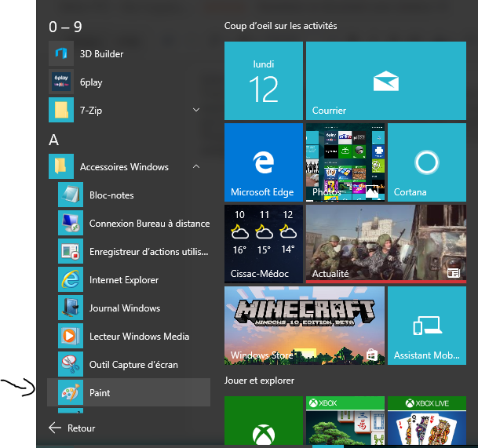Open the Photos live tile
This screenshot has height=448, width=478.
[345, 162]
